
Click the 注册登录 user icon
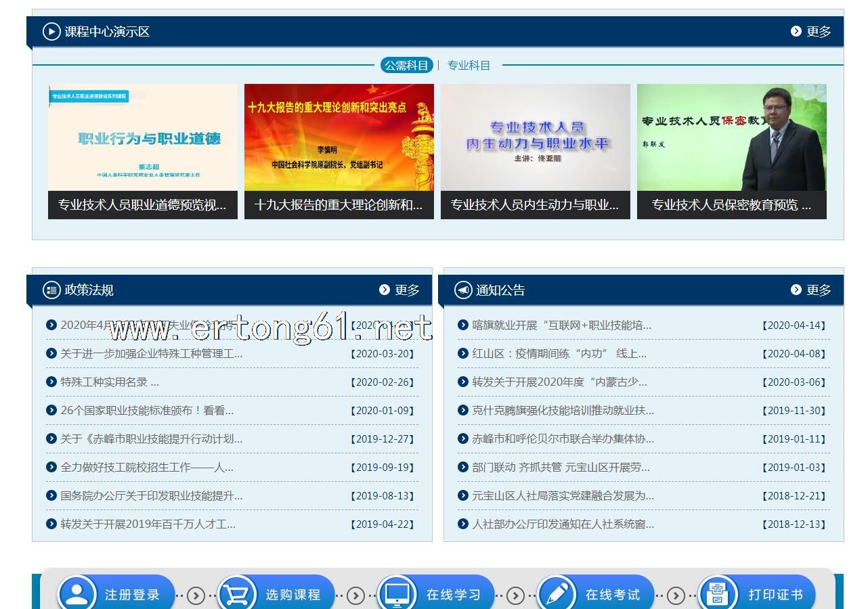click(77, 594)
